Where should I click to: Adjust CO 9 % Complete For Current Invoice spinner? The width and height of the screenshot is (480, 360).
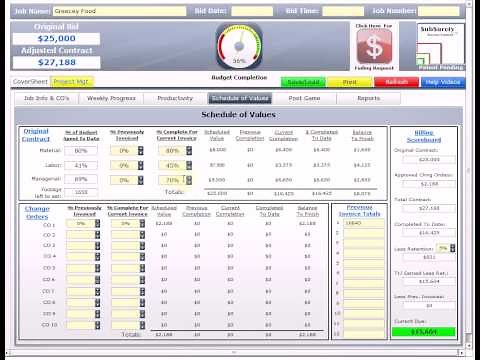point(142,314)
